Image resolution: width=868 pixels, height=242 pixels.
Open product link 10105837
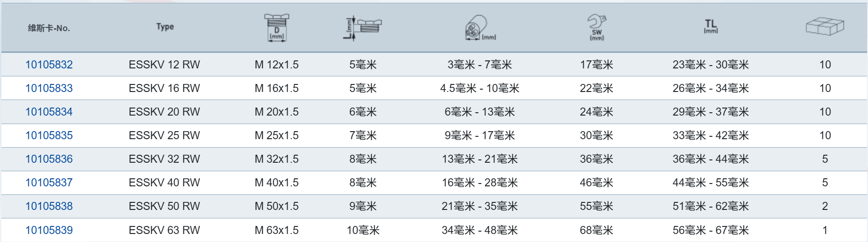click(x=49, y=183)
